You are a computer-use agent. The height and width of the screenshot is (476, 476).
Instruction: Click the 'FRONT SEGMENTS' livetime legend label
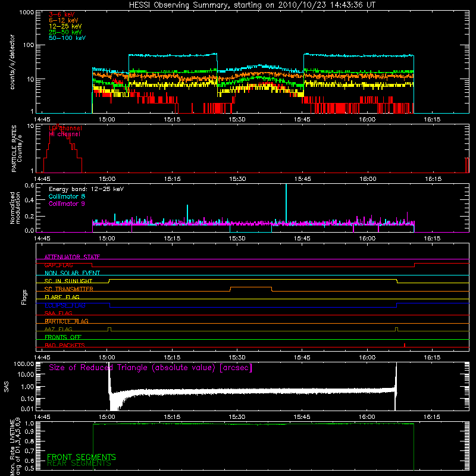[x=82, y=457]
